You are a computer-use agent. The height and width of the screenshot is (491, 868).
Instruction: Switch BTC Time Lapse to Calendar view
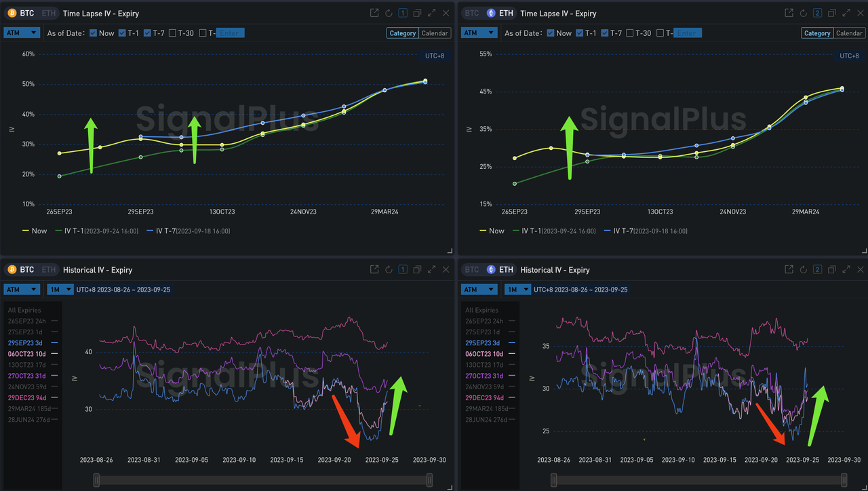[x=434, y=33]
